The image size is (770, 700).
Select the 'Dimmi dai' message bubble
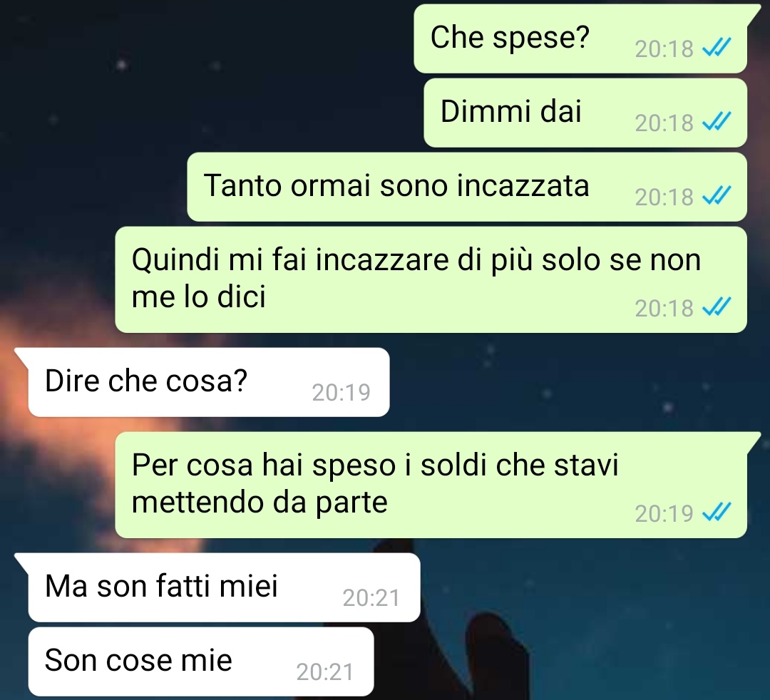(x=585, y=113)
